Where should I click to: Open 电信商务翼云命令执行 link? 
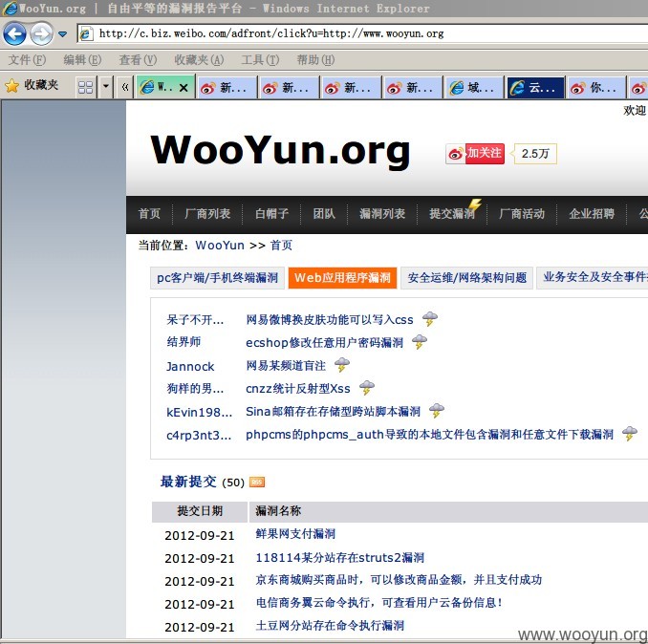click(x=379, y=603)
